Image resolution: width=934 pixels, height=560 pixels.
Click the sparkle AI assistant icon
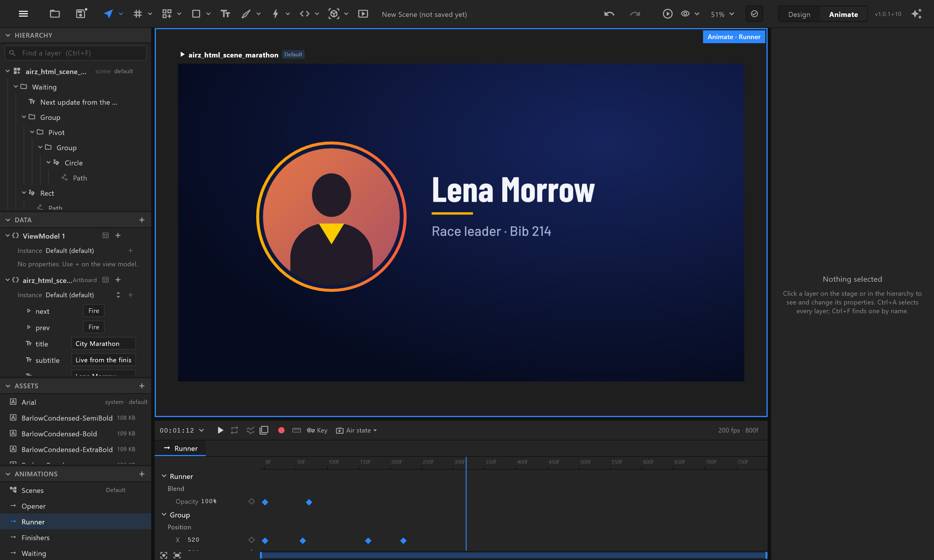tap(917, 14)
